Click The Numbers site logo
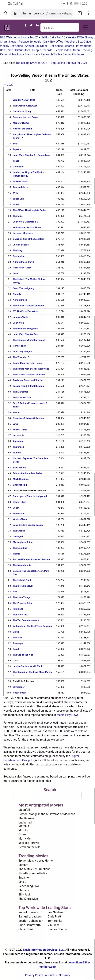The image size is (95, 980). pyautogui.click(x=7, y=27)
